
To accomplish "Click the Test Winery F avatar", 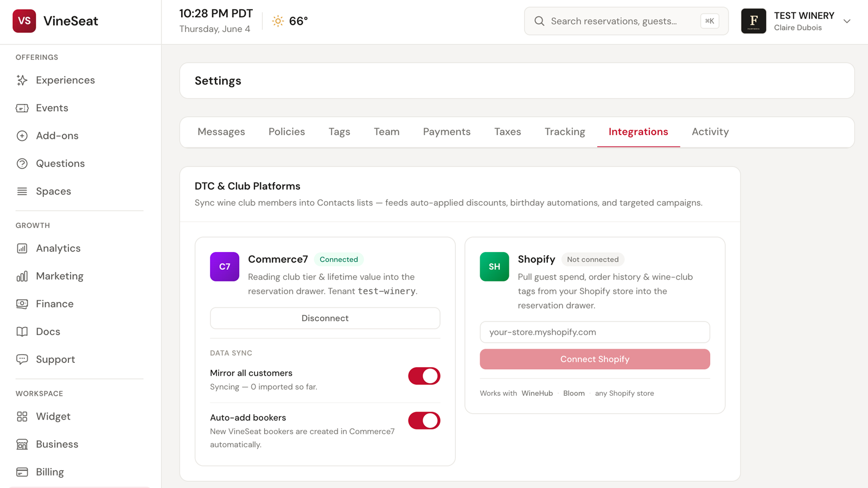I will [x=754, y=21].
